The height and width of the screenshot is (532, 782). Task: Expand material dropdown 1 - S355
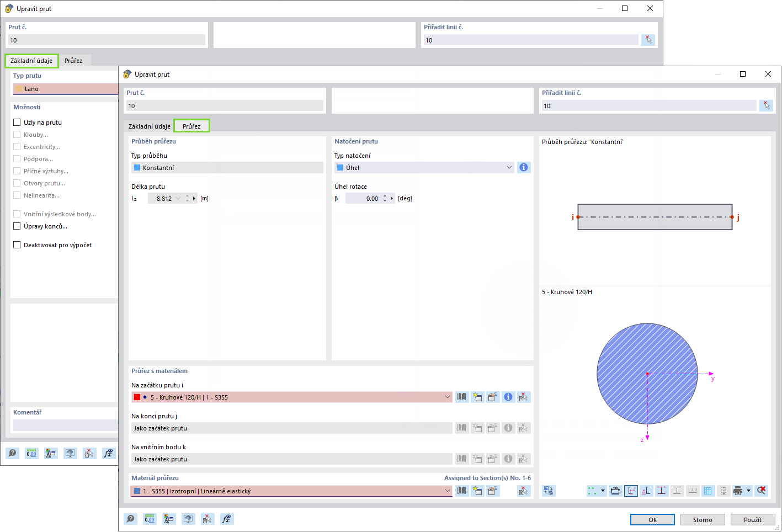click(x=447, y=491)
